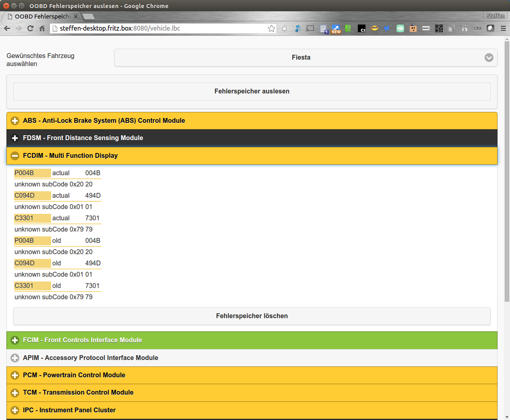Click the green speaker extension icon
Viewport: 510px width, 420px height.
tap(348, 28)
